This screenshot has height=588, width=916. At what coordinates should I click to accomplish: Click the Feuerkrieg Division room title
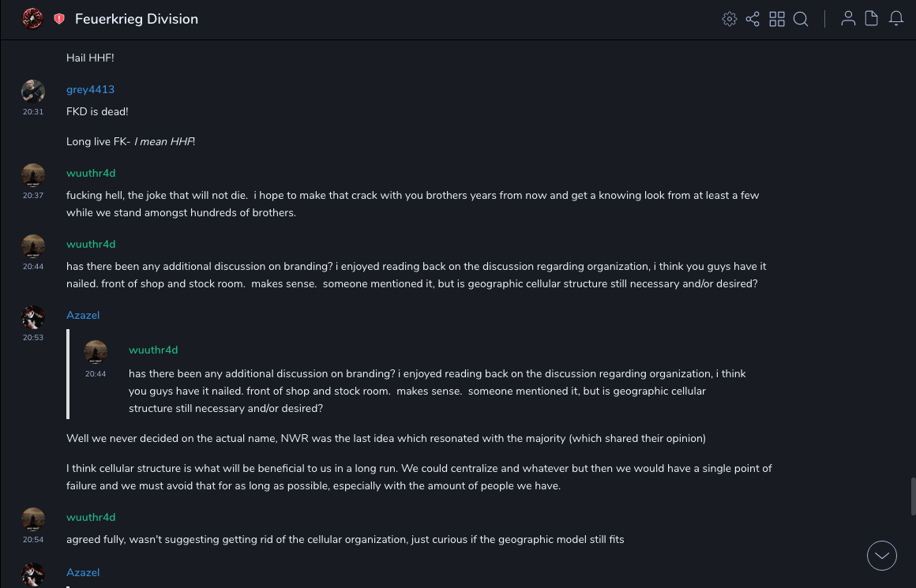coord(137,19)
